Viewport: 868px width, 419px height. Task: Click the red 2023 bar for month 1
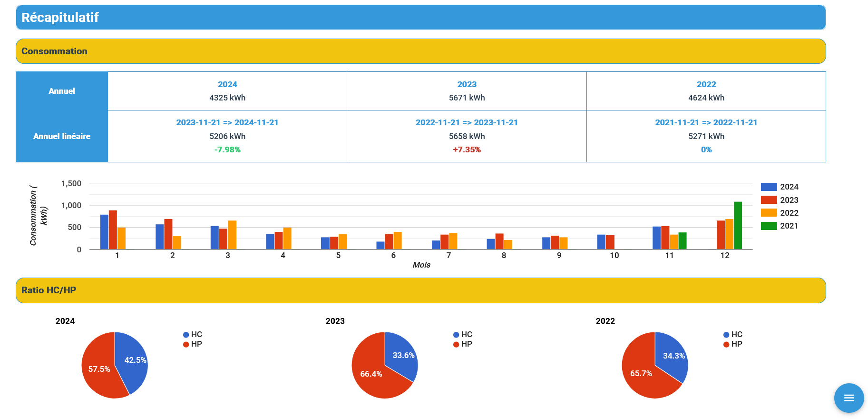pyautogui.click(x=113, y=229)
